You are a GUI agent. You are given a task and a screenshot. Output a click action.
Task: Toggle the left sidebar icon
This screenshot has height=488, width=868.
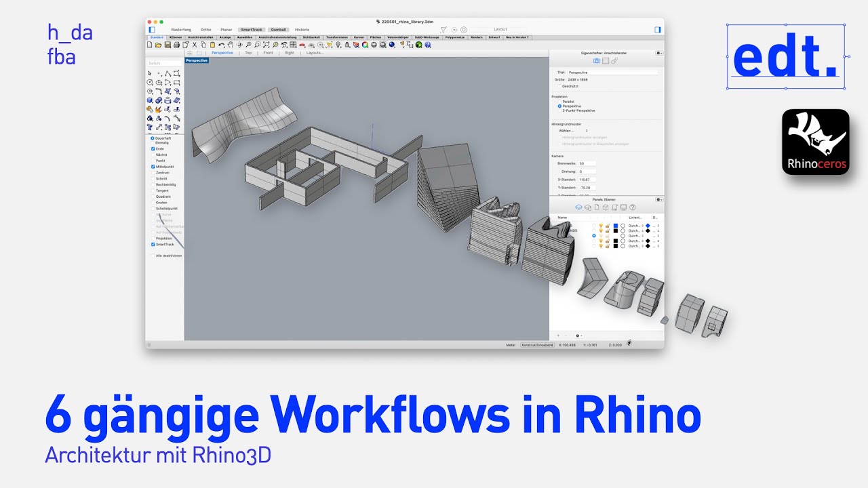151,30
